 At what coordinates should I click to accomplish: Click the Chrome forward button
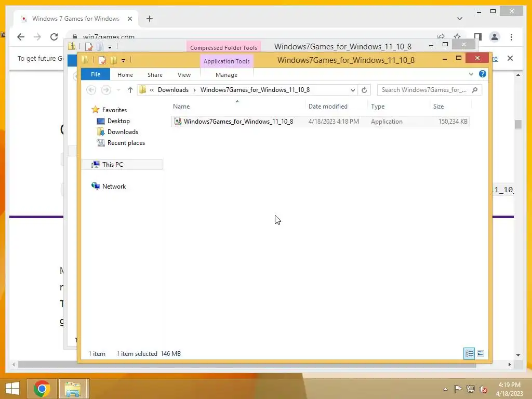37,37
